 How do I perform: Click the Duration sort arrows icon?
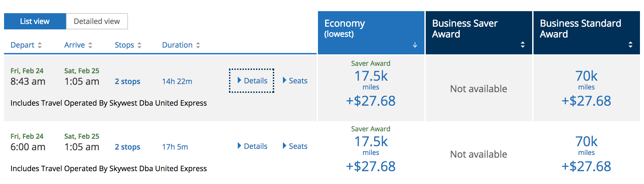198,45
